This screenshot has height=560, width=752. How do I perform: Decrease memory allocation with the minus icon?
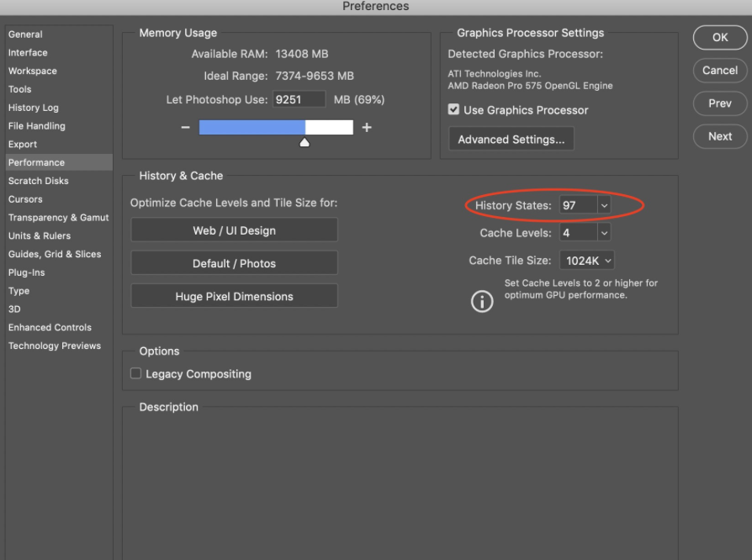pos(185,127)
